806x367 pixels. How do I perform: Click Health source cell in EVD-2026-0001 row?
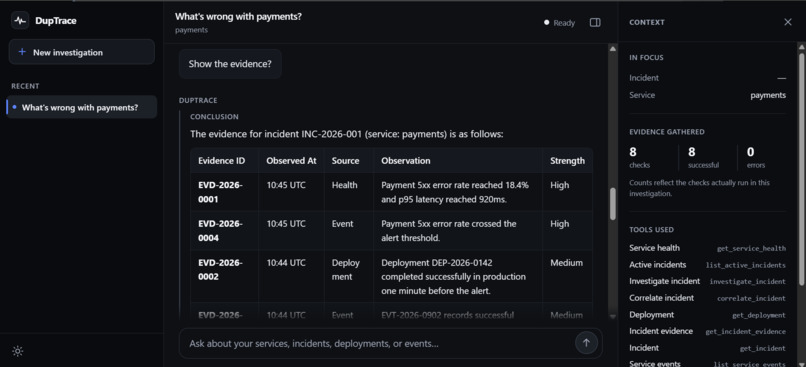tap(344, 185)
